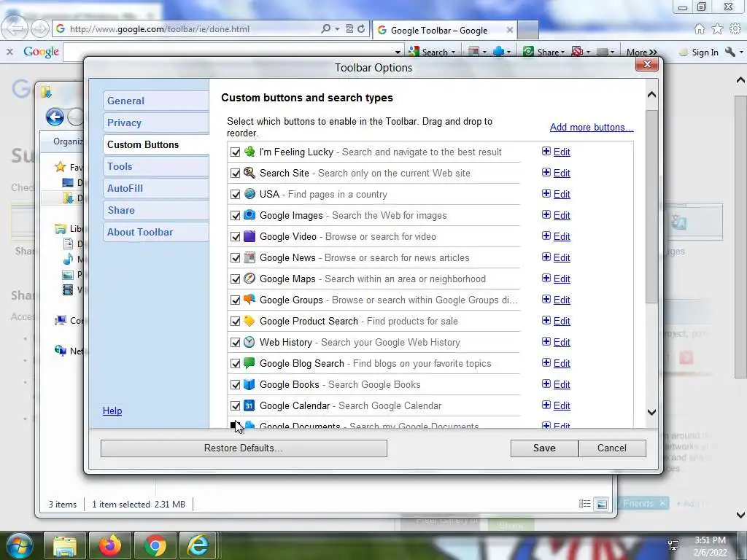Switch to the Privacy options tab
The image size is (747, 560).
pos(156,122)
